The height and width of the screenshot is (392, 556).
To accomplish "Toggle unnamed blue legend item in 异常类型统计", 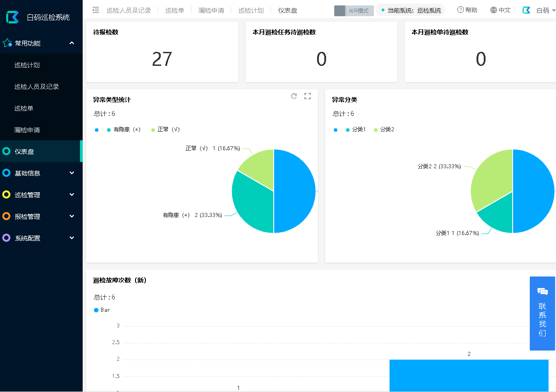I will point(97,130).
